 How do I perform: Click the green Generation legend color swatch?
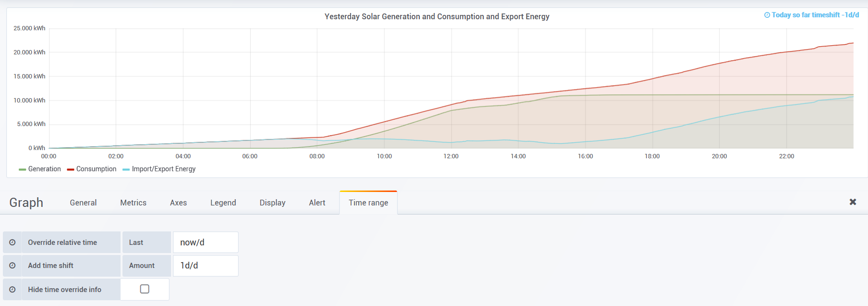tap(22, 169)
